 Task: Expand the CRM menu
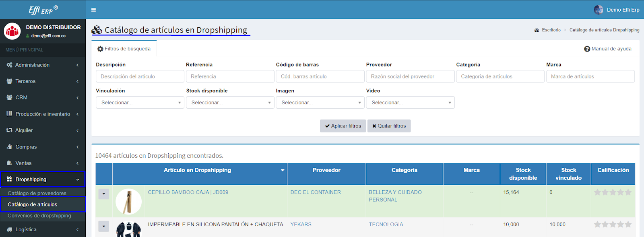43,97
